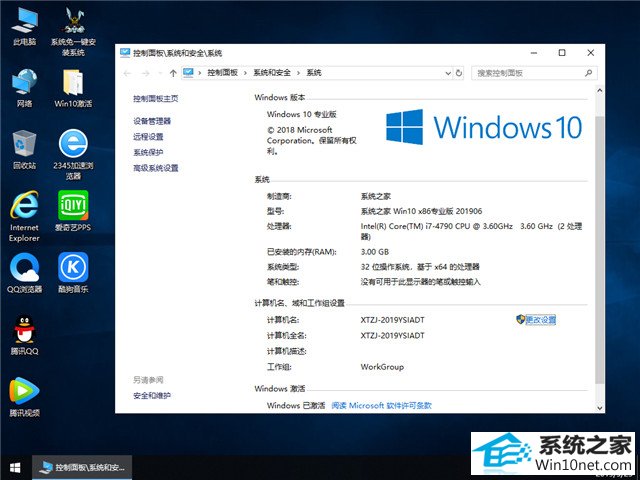Image resolution: width=640 pixels, height=480 pixels.
Task: Click the up-one-level arrow
Action: click(173, 73)
